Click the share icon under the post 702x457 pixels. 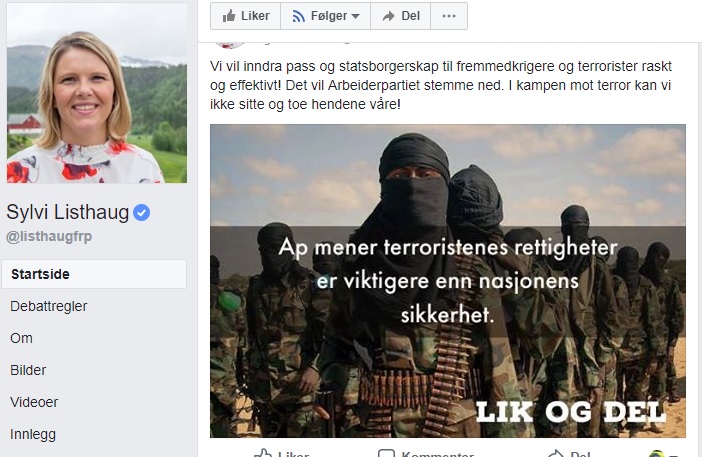[x=555, y=453]
